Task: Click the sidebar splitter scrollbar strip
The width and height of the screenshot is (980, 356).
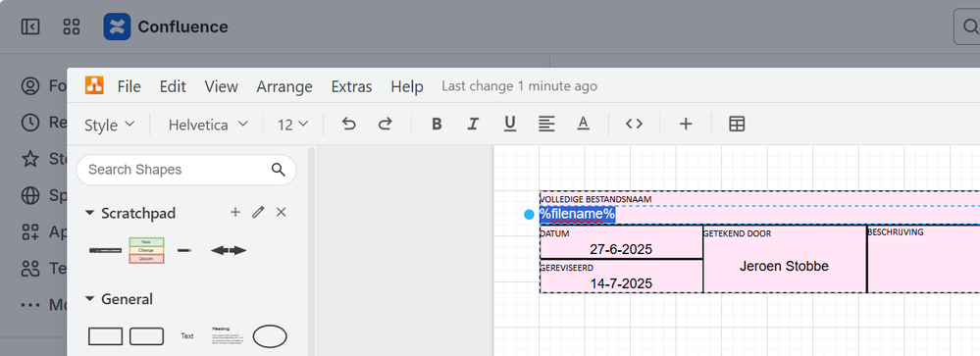Action: click(312, 251)
